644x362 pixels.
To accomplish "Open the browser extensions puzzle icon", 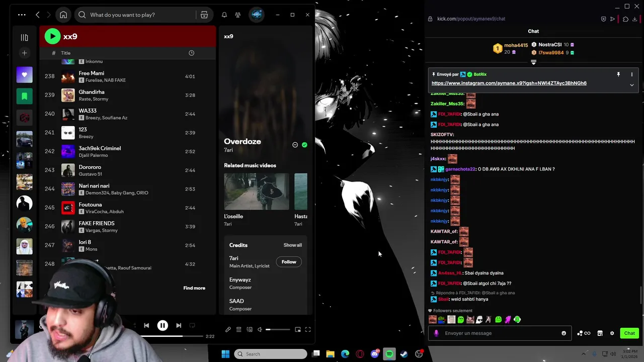I will click(625, 19).
